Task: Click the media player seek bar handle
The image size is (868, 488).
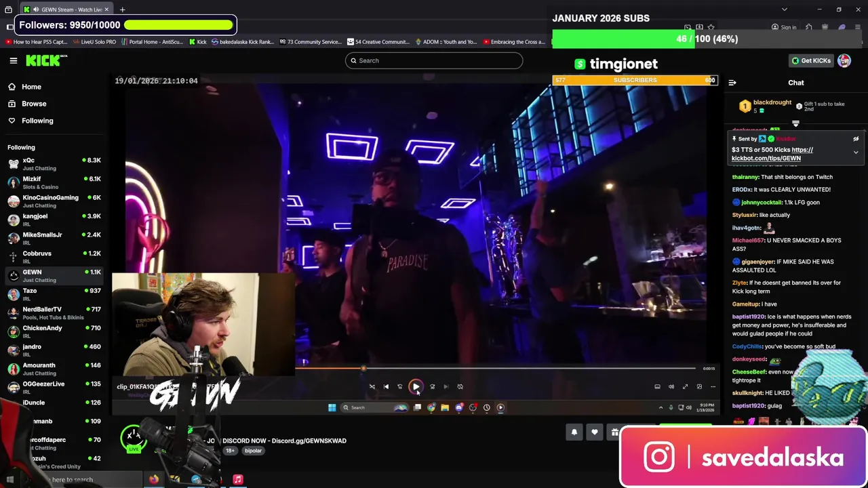Action: [363, 369]
